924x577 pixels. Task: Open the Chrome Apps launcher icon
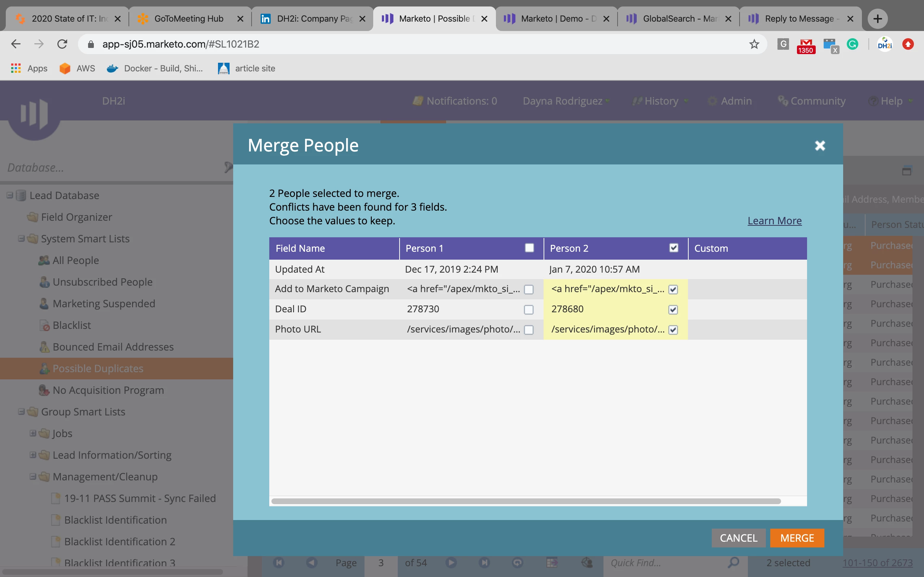click(x=16, y=68)
